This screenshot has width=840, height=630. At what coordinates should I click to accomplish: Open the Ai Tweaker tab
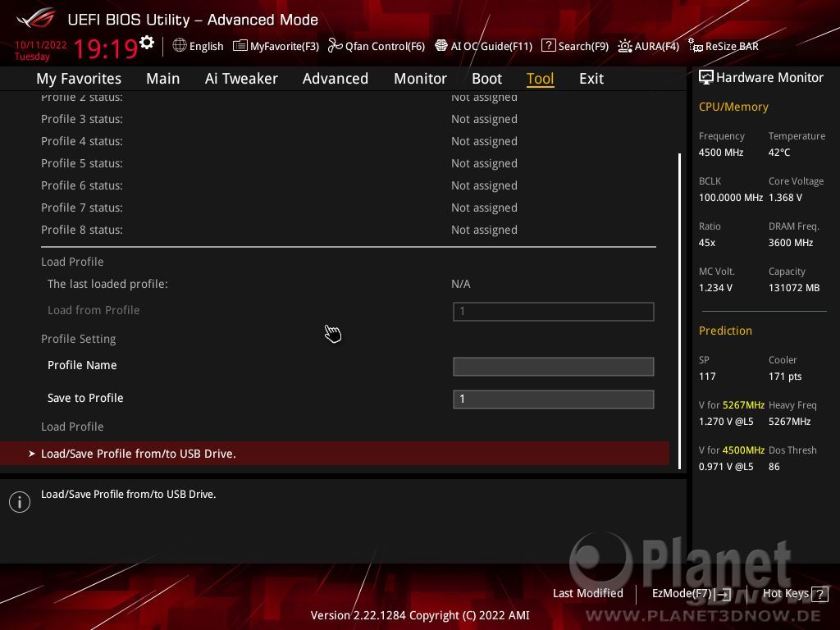tap(241, 79)
